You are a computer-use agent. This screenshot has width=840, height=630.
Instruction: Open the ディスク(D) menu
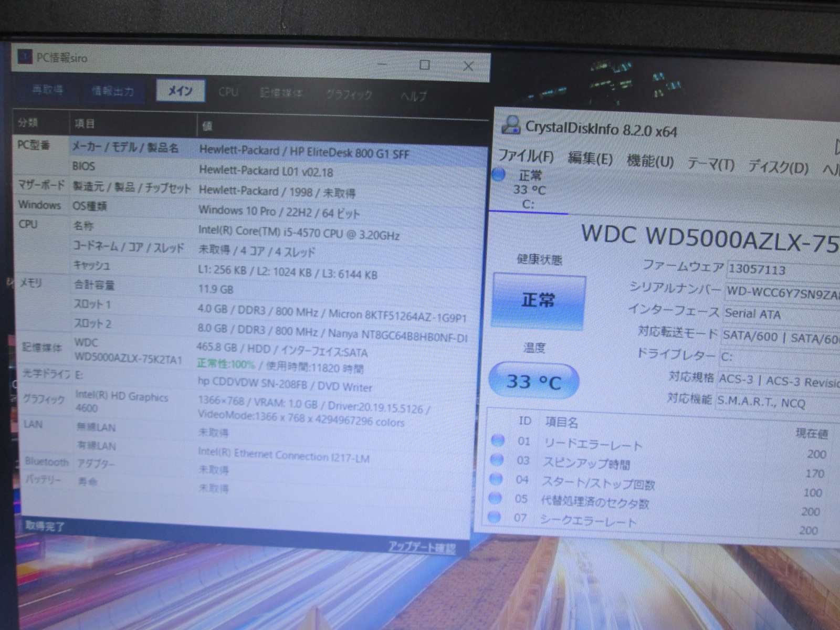779,167
